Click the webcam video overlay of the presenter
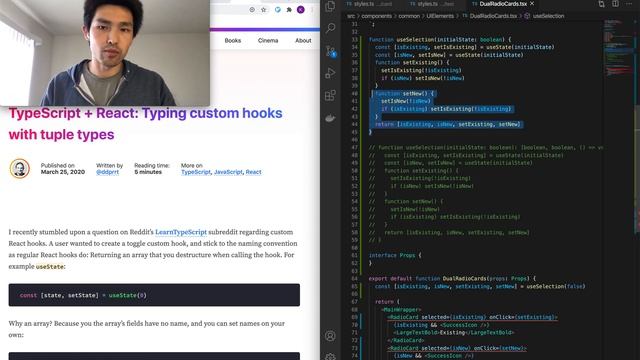This screenshot has width=640, height=360. coord(105,53)
